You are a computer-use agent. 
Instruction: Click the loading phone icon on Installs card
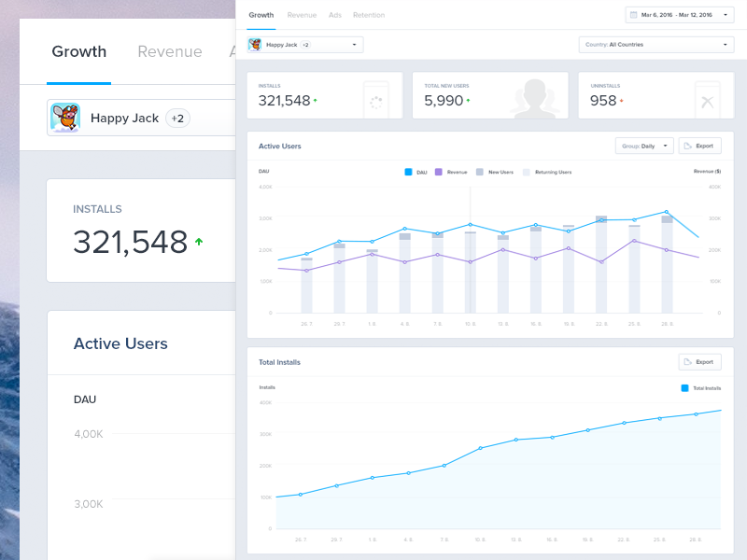(376, 102)
